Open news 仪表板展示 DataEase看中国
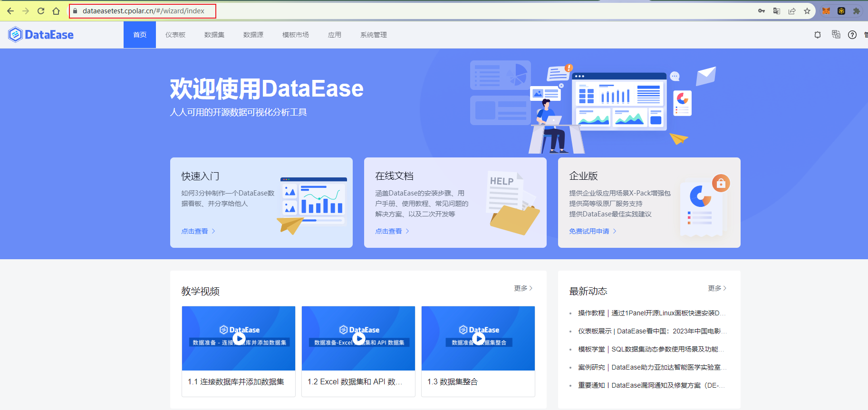This screenshot has height=410, width=868. click(652, 331)
